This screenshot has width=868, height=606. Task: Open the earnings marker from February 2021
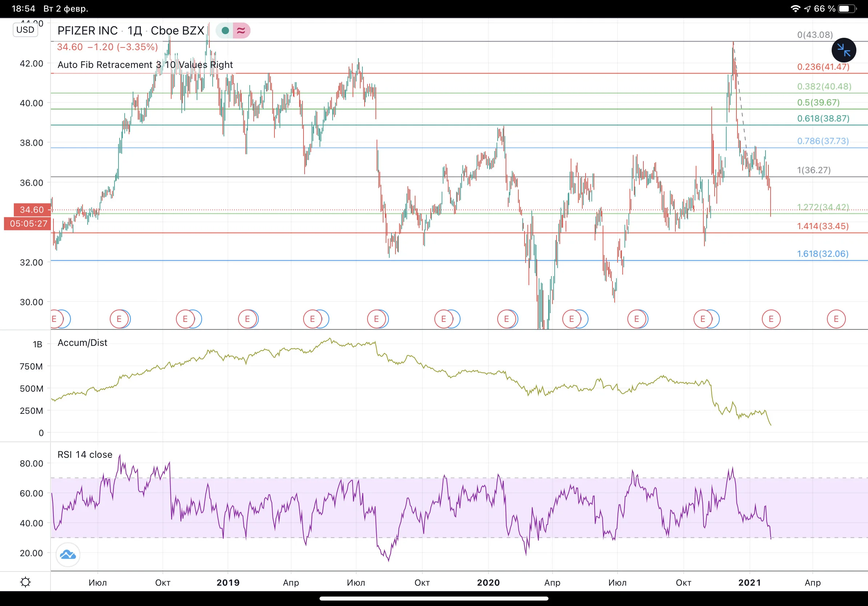(771, 319)
